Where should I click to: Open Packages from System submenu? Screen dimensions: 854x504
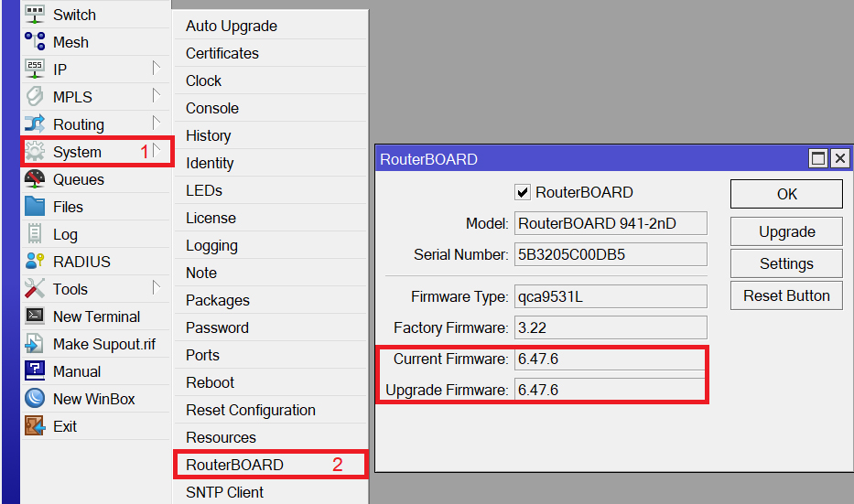[x=271, y=300]
